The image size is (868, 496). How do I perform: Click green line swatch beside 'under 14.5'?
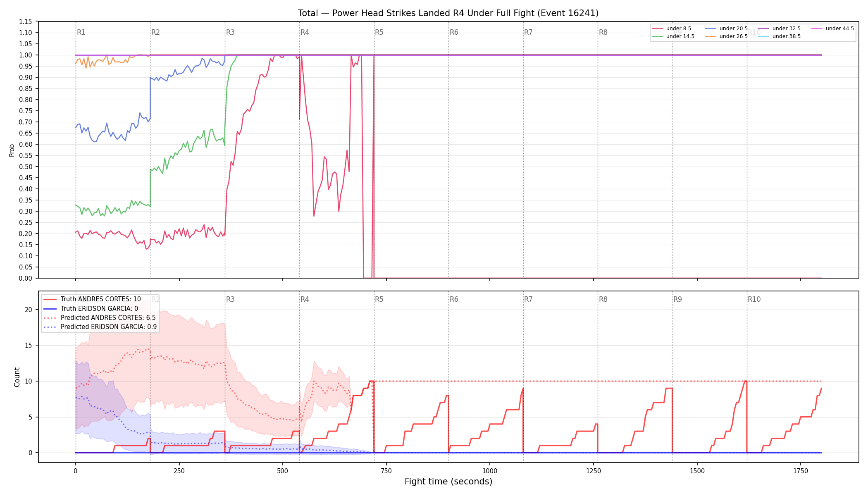point(658,36)
